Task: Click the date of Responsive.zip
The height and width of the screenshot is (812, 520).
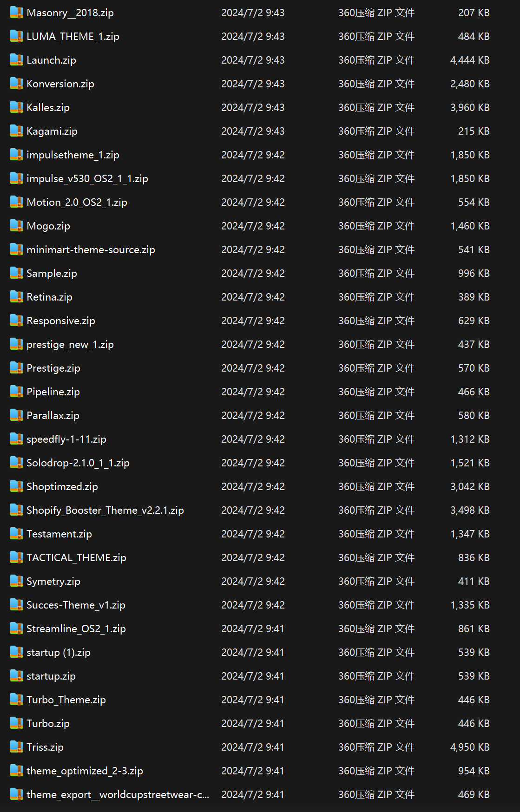Action: tap(253, 321)
